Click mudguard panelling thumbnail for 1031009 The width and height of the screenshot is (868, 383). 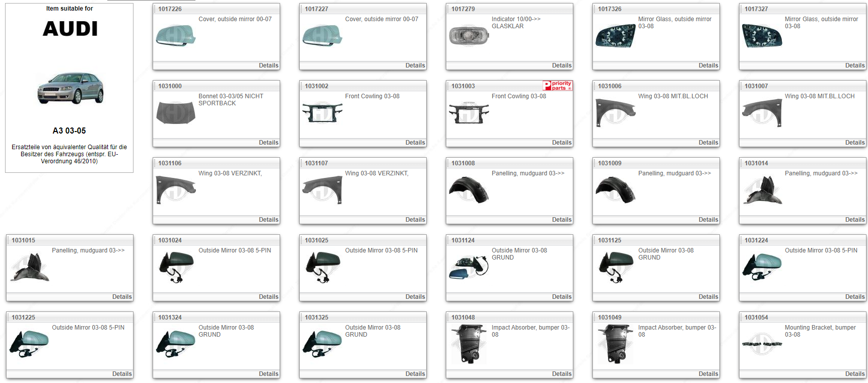tap(615, 190)
